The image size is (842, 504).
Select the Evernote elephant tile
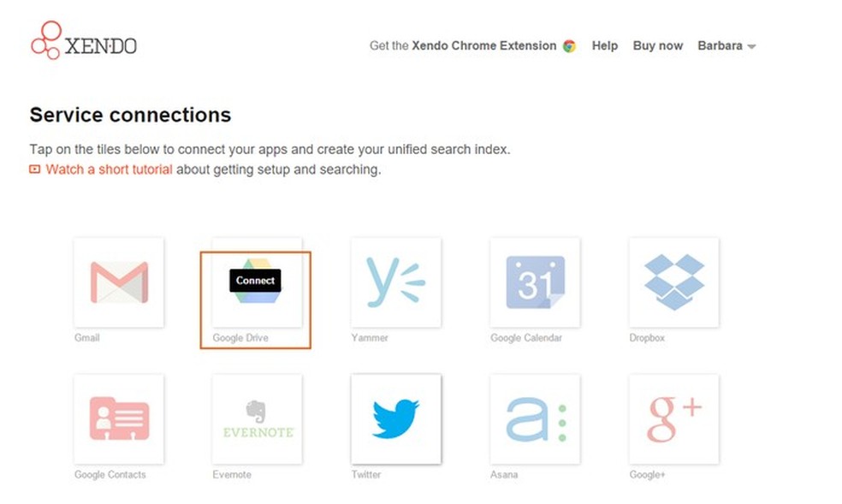point(258,419)
